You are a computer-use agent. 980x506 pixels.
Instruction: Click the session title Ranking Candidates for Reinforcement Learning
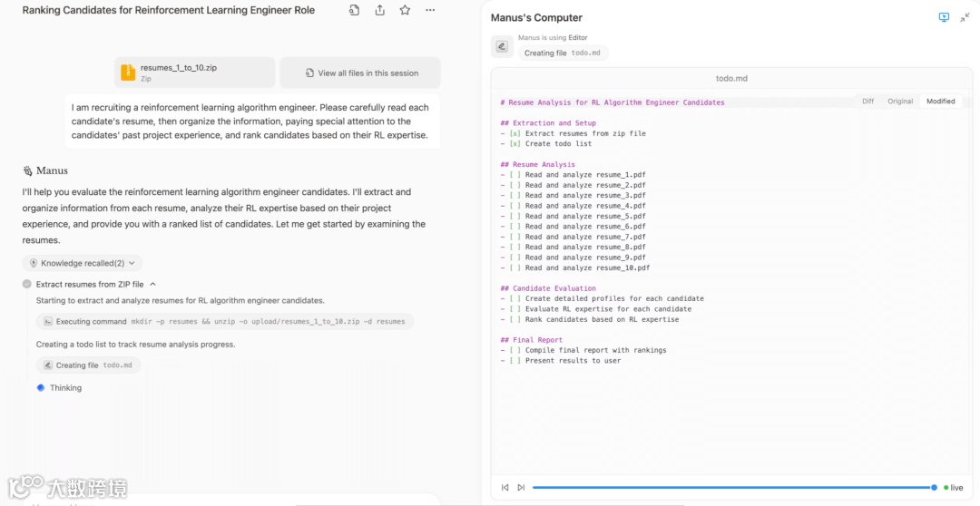point(169,11)
